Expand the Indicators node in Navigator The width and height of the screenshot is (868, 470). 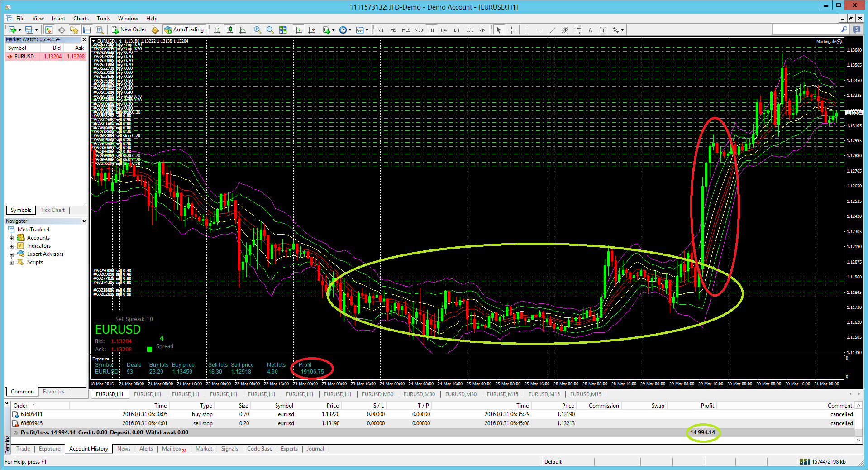pyautogui.click(x=12, y=246)
